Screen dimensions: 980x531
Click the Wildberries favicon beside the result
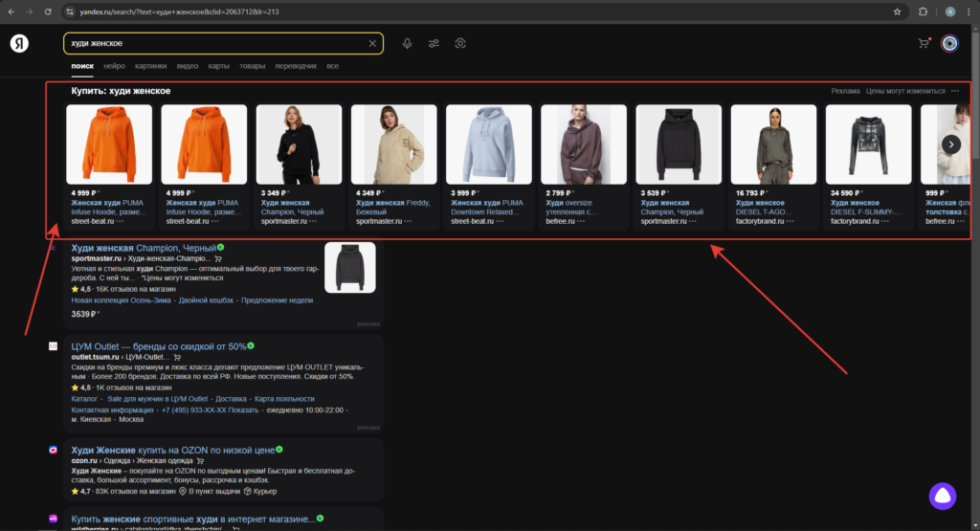click(x=54, y=519)
